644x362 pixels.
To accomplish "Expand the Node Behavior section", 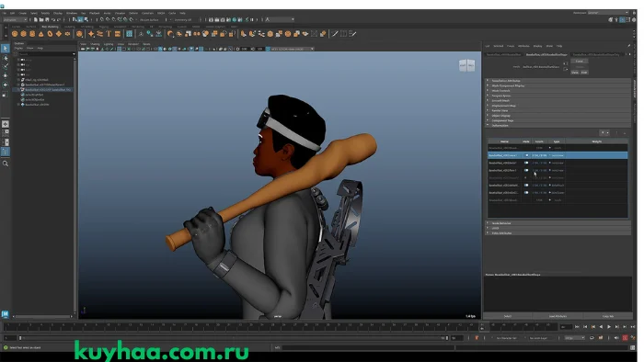I will (x=558, y=223).
